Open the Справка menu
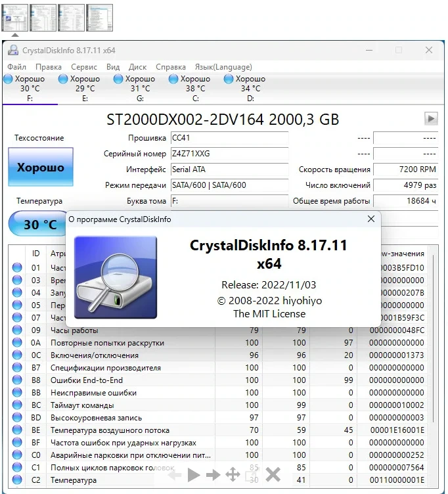The width and height of the screenshot is (448, 494). coord(171,67)
